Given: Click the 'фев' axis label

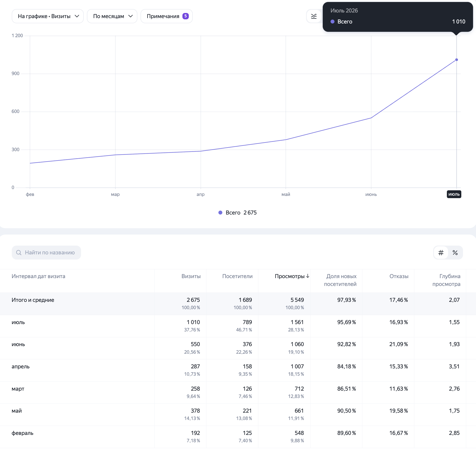Looking at the screenshot, I should 30,194.
